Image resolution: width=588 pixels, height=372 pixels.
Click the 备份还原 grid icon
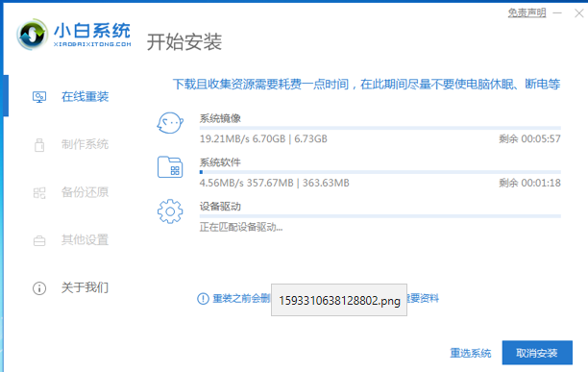point(39,193)
